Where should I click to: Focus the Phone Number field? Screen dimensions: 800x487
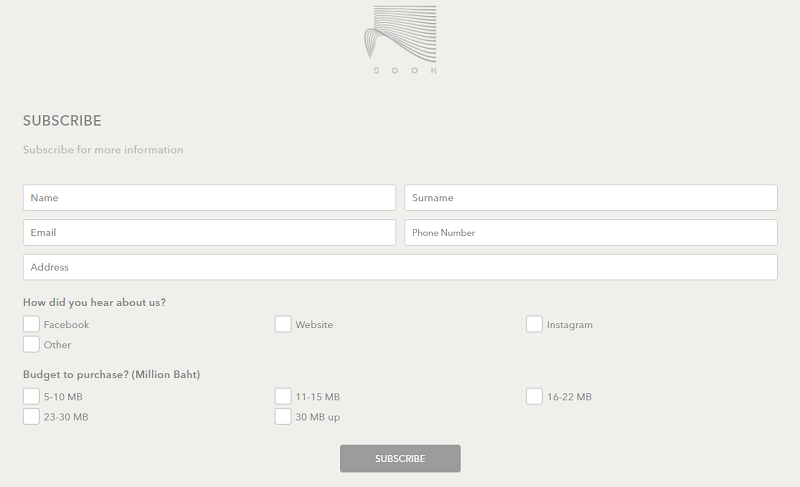point(591,233)
